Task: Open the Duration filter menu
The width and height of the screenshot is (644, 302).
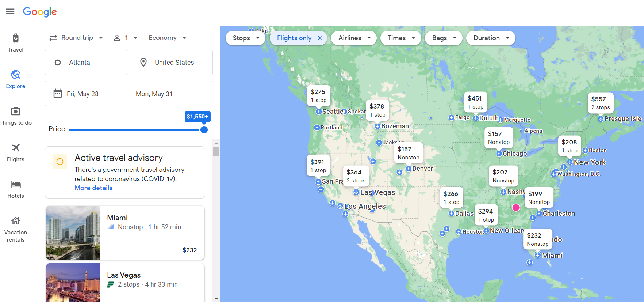Action: tap(491, 38)
